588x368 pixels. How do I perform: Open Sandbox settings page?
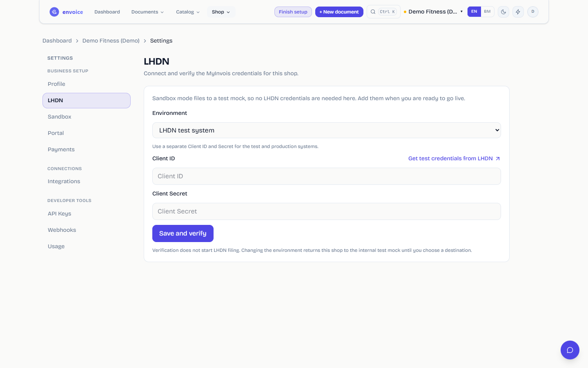[87, 117]
